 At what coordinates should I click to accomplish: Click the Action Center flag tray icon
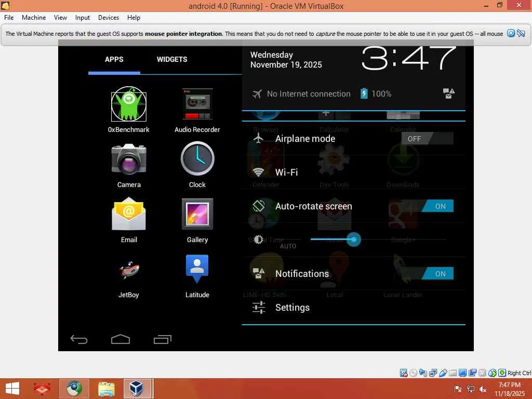pos(458,389)
